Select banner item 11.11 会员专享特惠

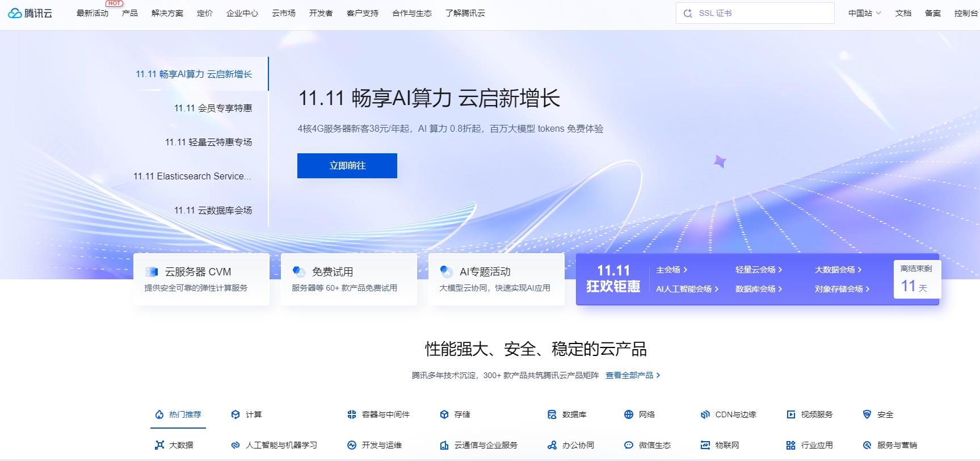click(213, 108)
